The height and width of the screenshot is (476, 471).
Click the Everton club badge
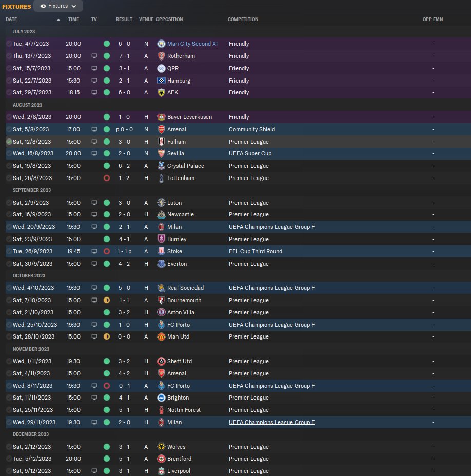[x=161, y=264]
